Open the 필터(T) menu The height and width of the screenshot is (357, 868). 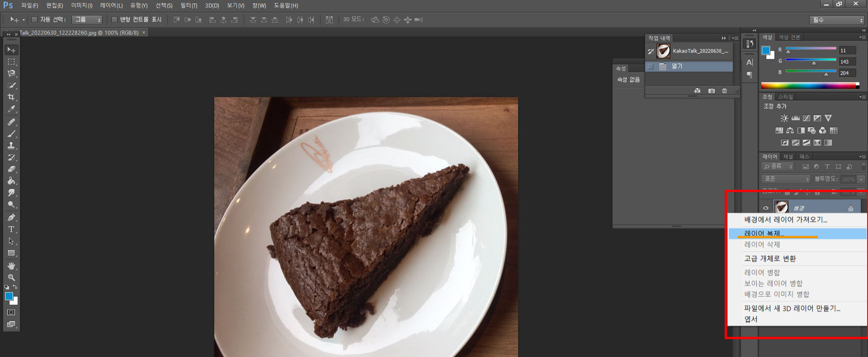189,5
